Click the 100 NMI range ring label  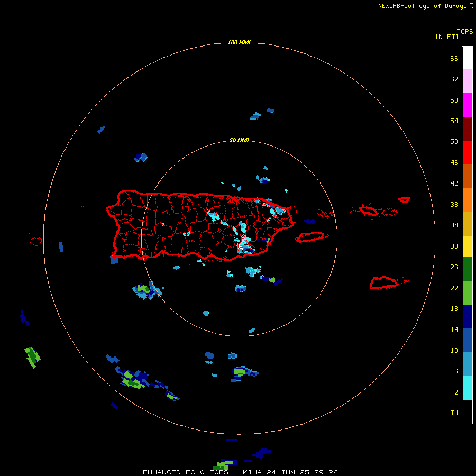coord(239,42)
